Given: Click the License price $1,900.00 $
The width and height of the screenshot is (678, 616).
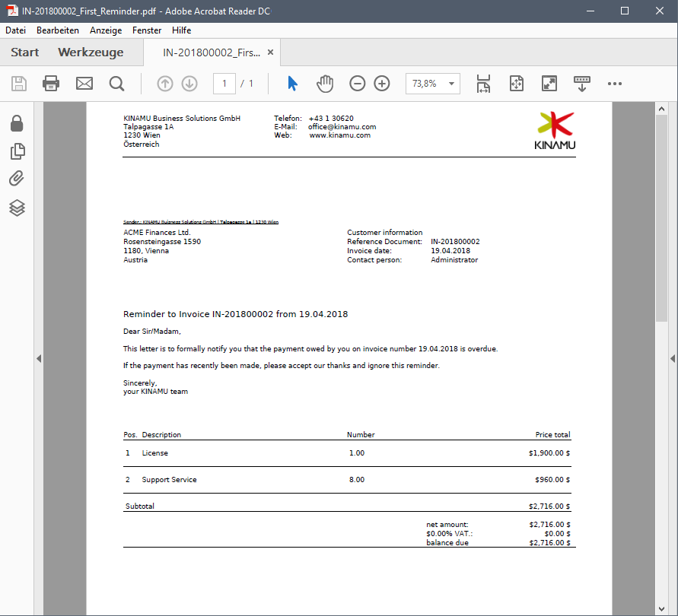Looking at the screenshot, I should click(549, 453).
